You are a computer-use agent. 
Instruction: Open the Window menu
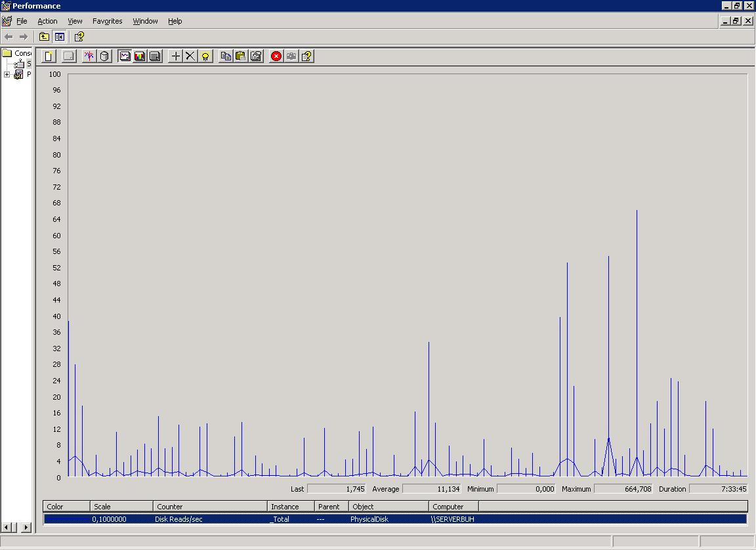pos(145,21)
